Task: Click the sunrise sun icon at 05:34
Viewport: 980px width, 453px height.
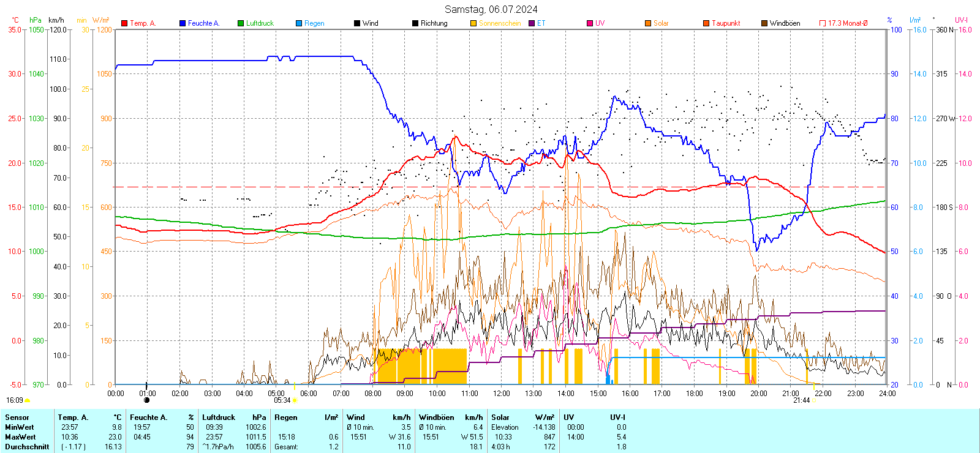Action: 295,400
